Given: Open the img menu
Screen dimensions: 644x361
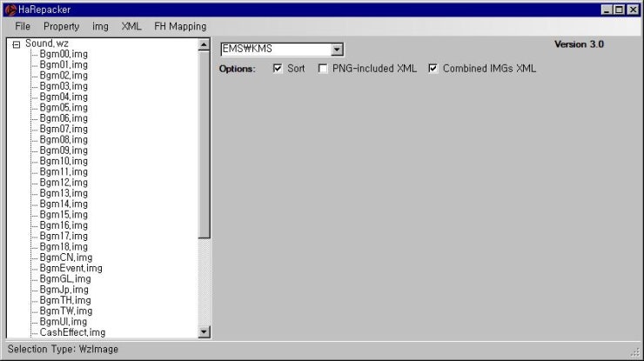Looking at the screenshot, I should [x=100, y=26].
